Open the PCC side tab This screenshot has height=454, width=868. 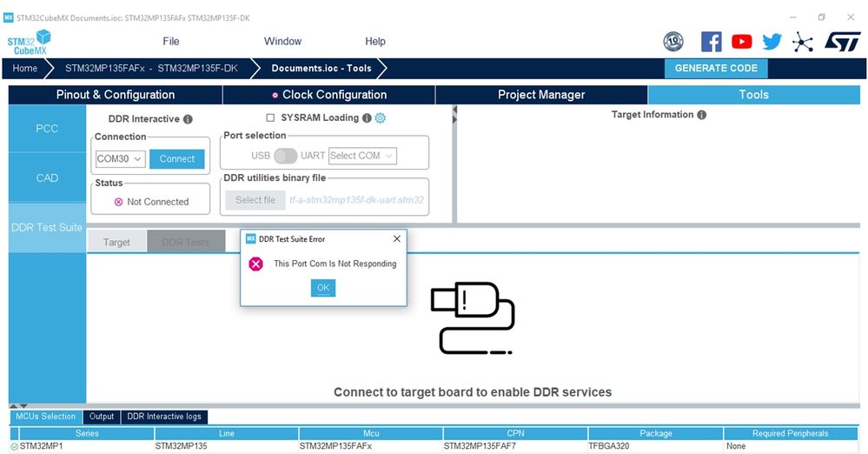47,129
